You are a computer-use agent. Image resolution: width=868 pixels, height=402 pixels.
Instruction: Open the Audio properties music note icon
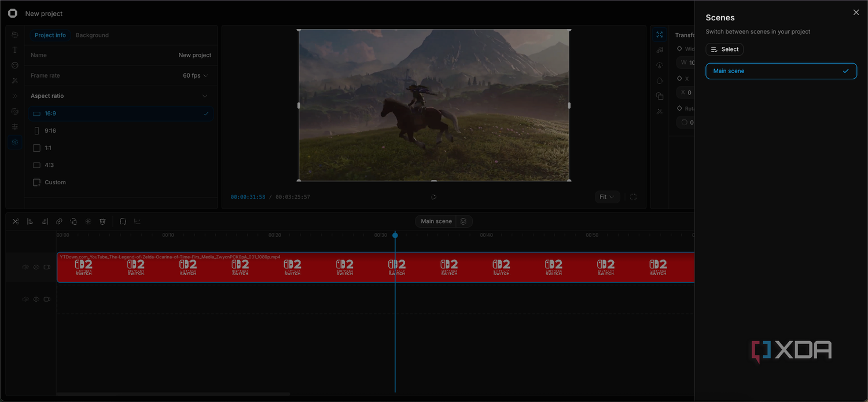click(660, 50)
